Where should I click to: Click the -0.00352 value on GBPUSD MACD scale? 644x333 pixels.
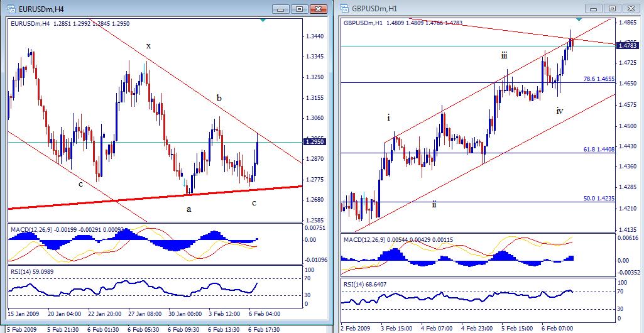pos(630,272)
